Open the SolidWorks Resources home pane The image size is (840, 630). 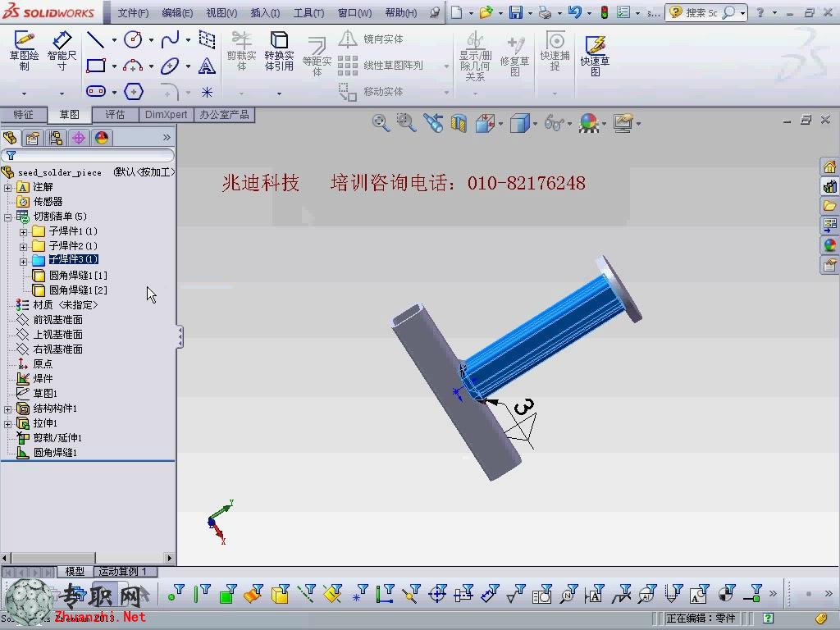pos(829,167)
